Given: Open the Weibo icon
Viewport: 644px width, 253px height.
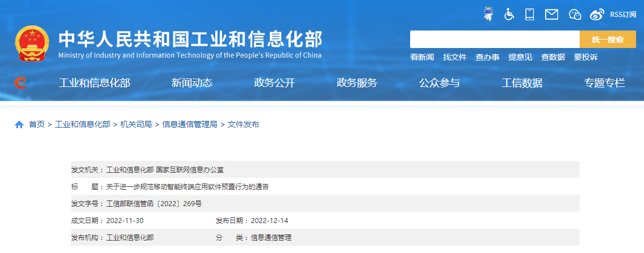Looking at the screenshot, I should click(598, 14).
